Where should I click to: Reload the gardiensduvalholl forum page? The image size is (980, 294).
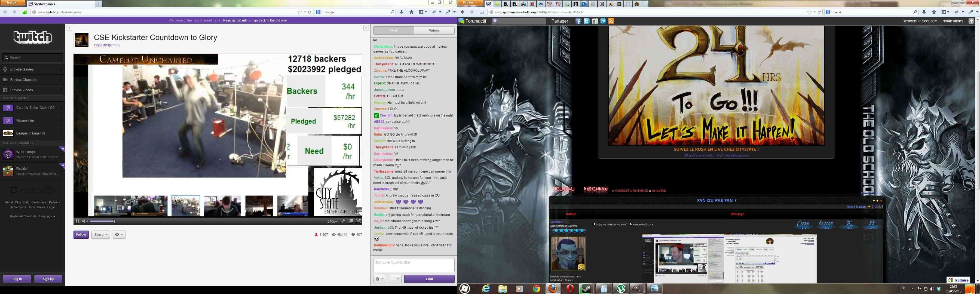[820, 12]
